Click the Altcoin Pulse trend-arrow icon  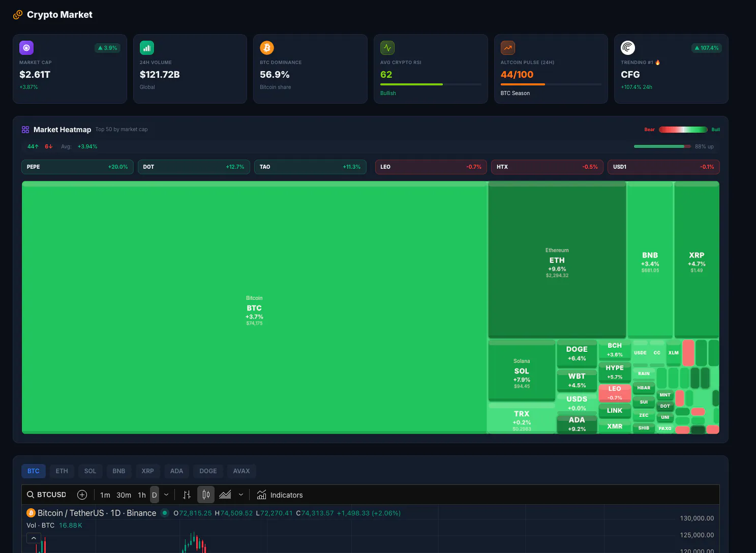point(508,48)
